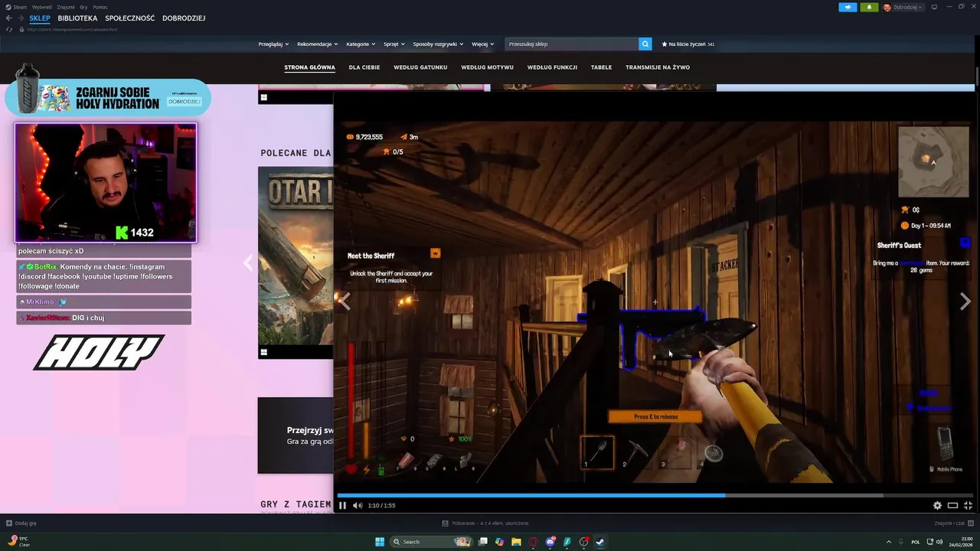Open Na liście życzeń wishlist link
The width and height of the screenshot is (980, 551).
coord(688,44)
